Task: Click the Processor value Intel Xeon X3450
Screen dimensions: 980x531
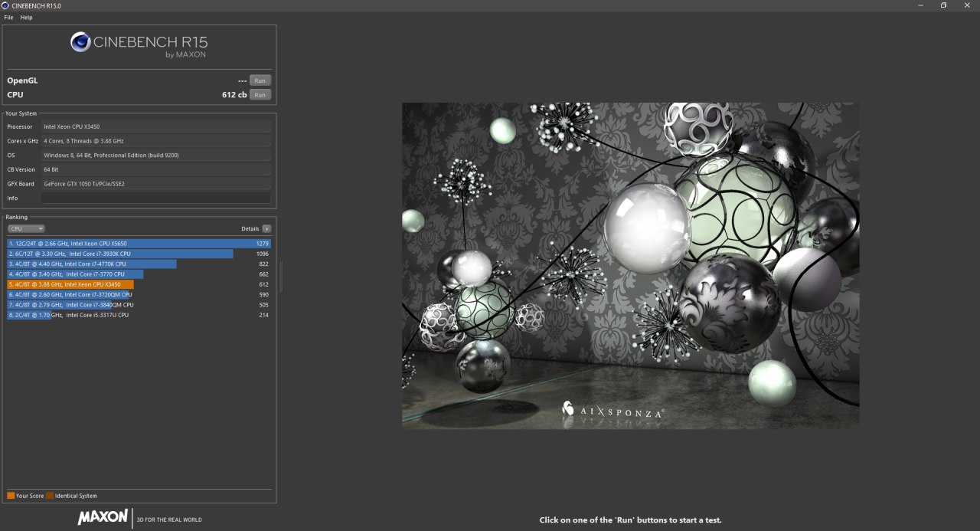Action: click(155, 126)
